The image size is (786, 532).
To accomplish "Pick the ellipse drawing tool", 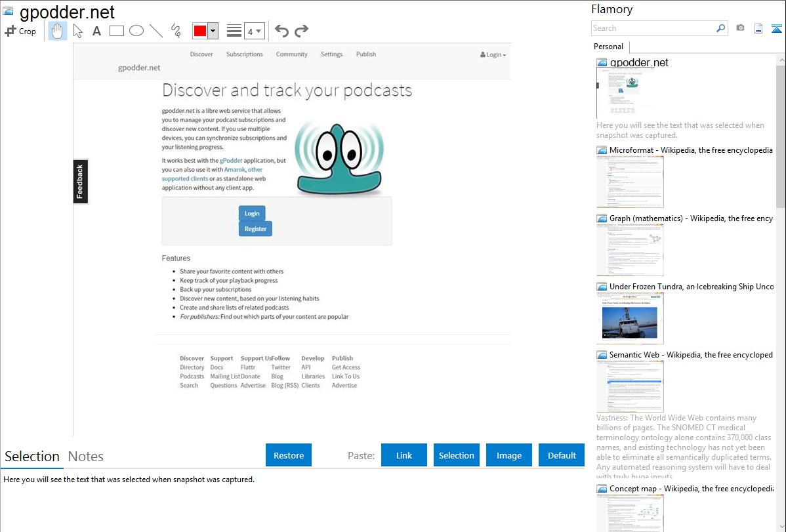I will [x=136, y=31].
